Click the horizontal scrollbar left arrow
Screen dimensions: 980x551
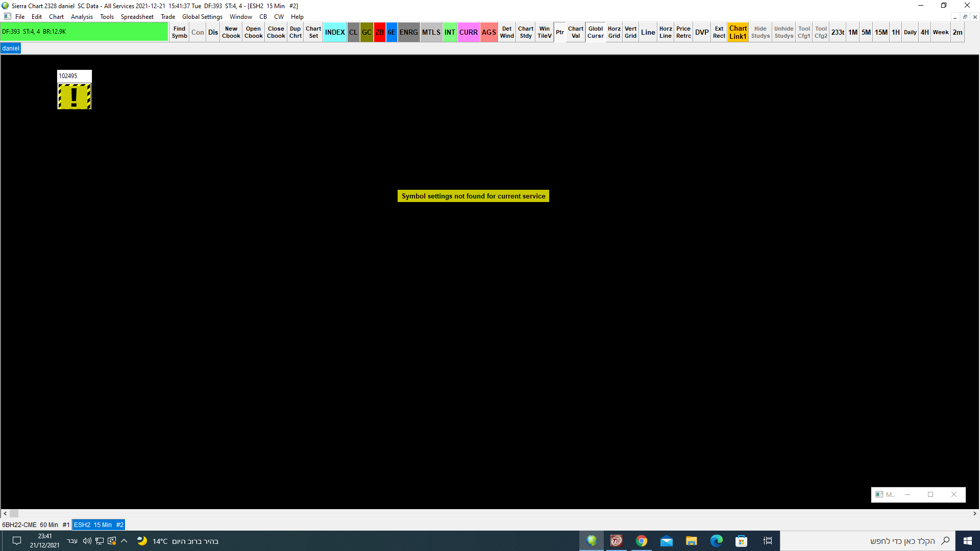[5, 514]
